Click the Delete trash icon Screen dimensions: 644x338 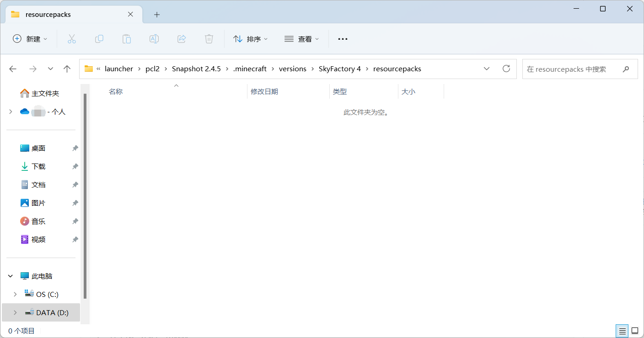coord(209,39)
